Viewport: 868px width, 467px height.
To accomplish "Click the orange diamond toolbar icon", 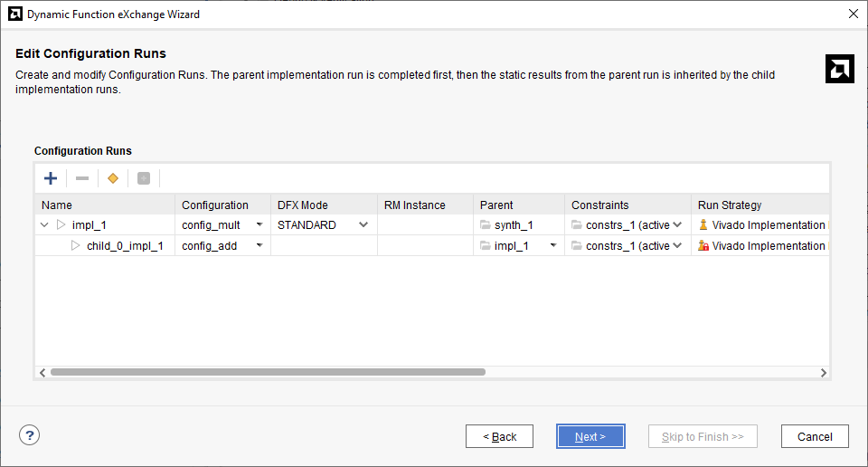I will click(x=113, y=178).
